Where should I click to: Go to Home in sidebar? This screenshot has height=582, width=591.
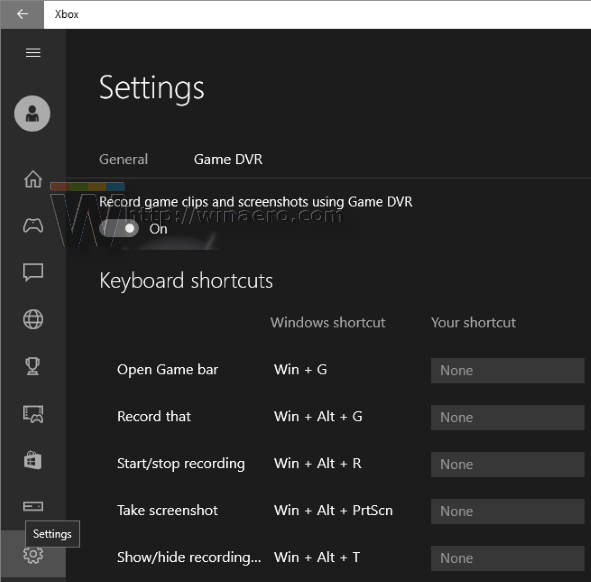[33, 179]
